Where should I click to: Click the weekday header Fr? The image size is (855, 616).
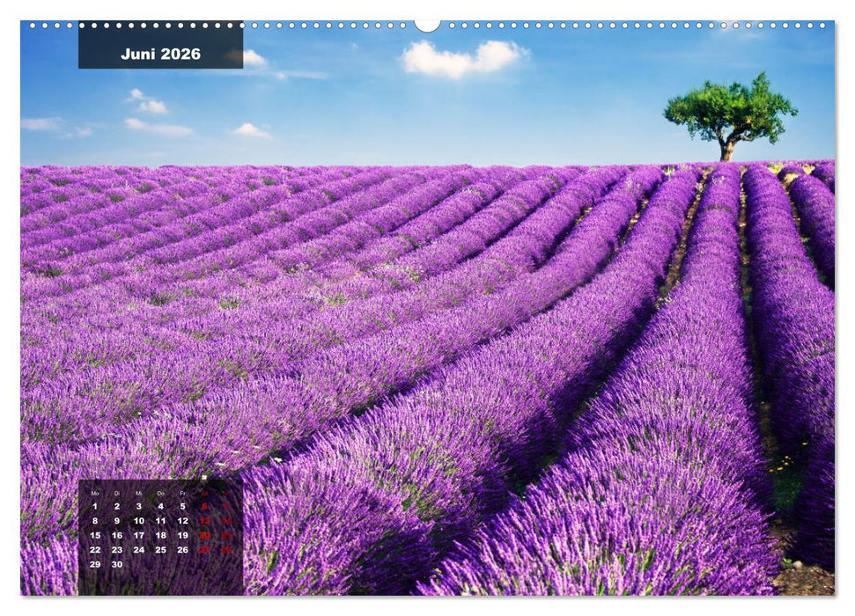point(182,493)
